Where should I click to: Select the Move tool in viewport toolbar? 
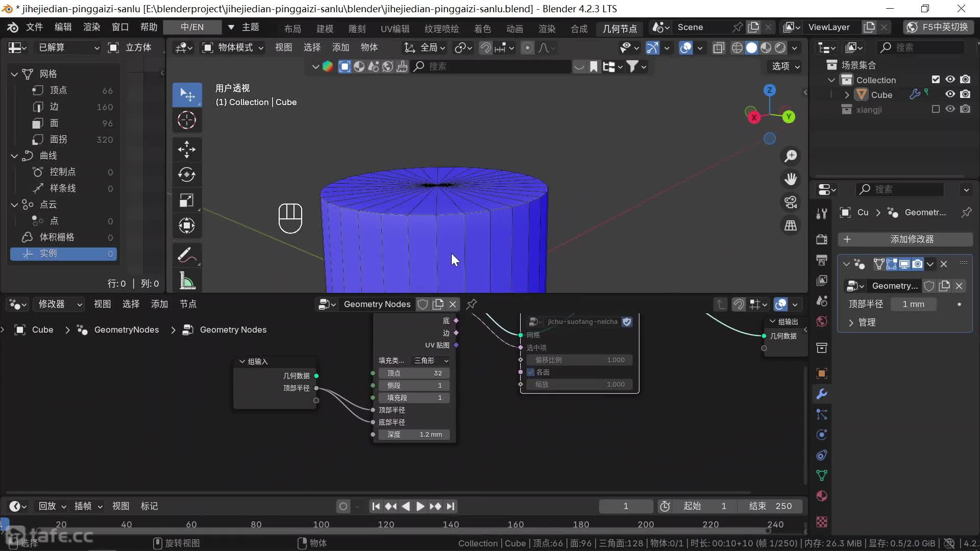pos(187,149)
